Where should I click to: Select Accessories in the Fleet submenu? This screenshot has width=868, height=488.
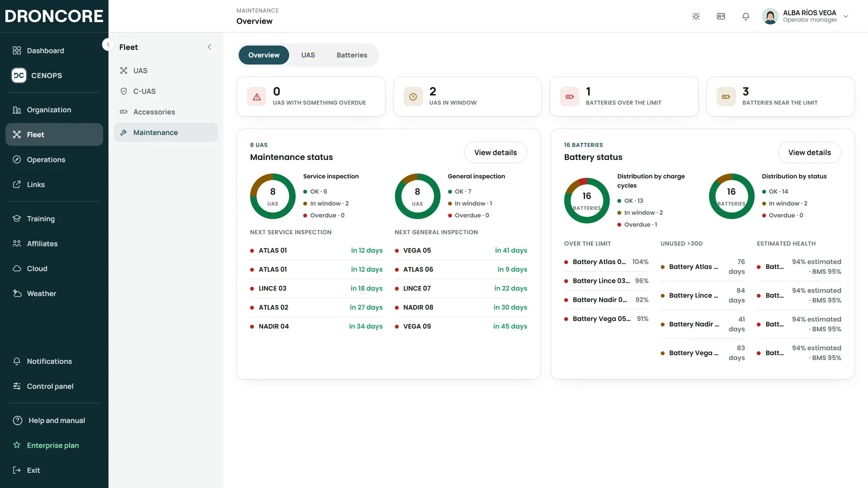(x=166, y=112)
